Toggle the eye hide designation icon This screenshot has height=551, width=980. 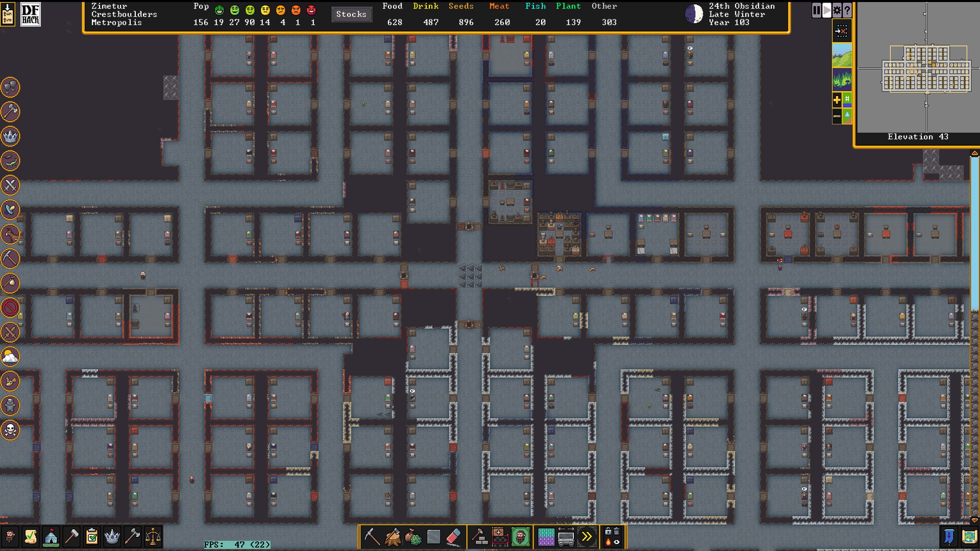click(x=617, y=542)
